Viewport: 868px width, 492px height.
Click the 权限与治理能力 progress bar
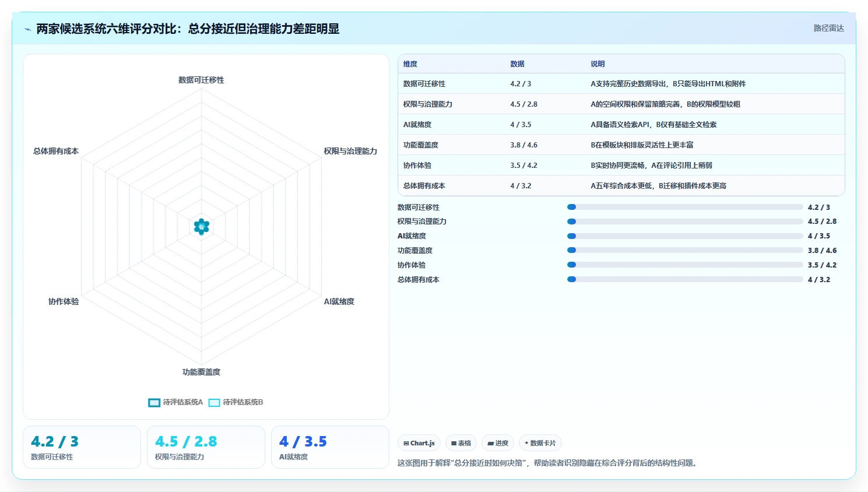(685, 222)
